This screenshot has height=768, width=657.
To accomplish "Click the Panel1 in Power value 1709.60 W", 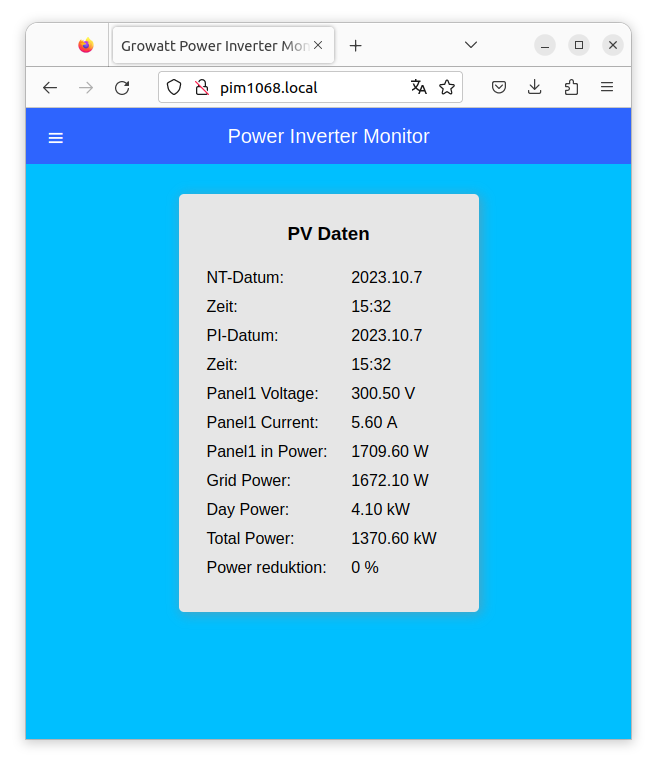I will (389, 451).
